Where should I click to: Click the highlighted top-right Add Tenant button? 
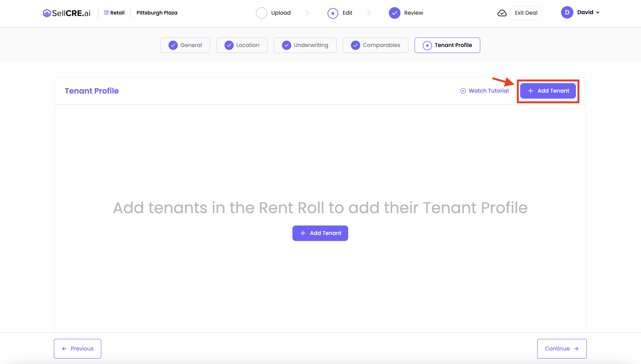(x=548, y=91)
